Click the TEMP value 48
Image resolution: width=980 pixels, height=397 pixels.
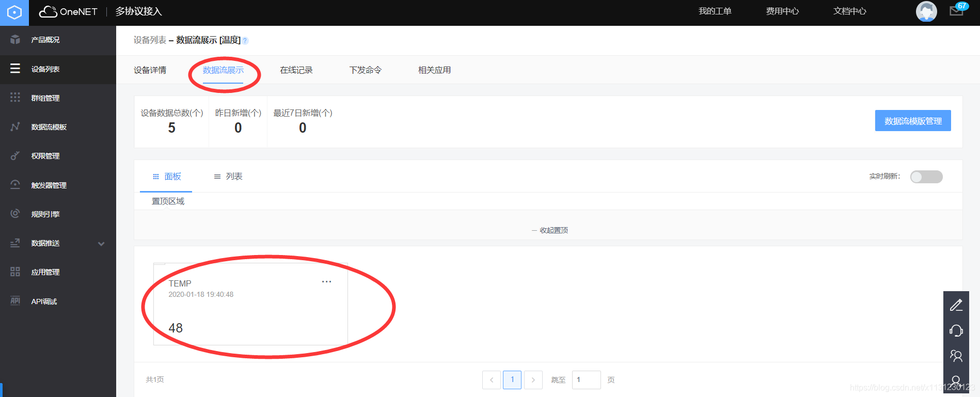click(176, 328)
